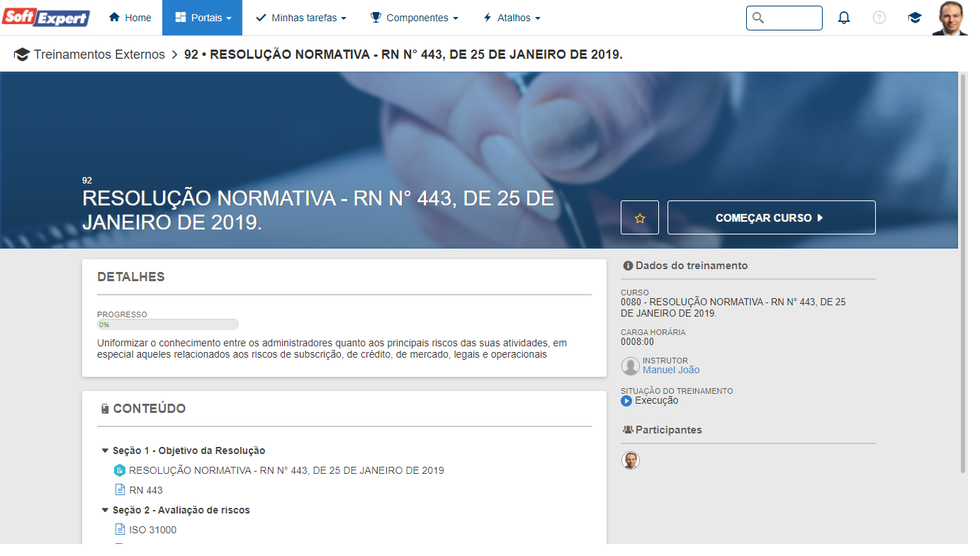Toggle the favorite star button
980x556 pixels.
[639, 218]
